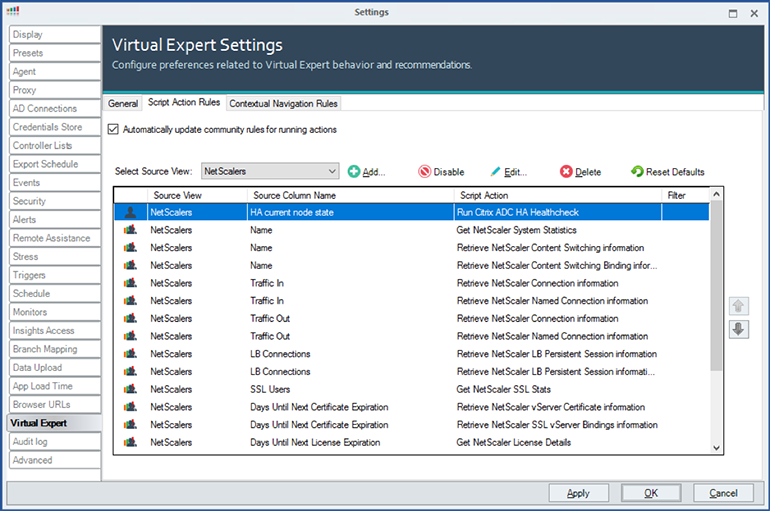Click the Filter column header
The image size is (770, 511).
(x=686, y=195)
